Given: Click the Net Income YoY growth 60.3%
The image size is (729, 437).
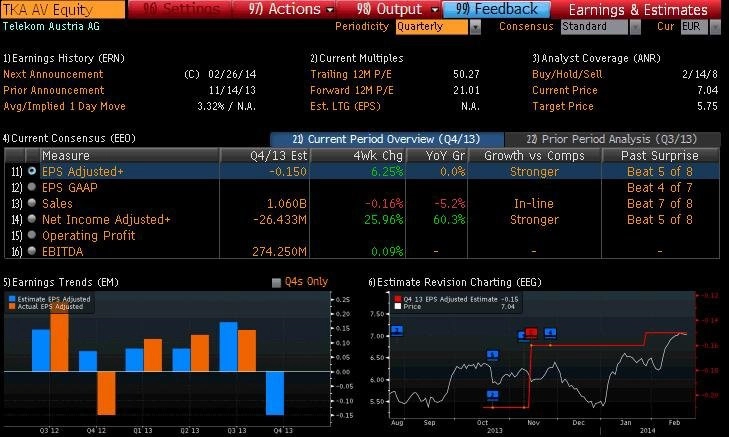Looking at the screenshot, I should [x=449, y=219].
